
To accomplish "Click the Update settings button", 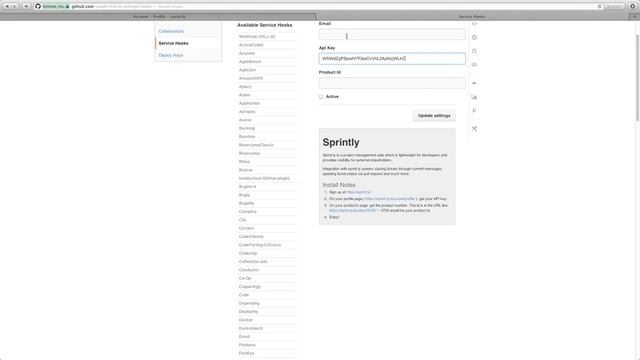I will point(434,116).
